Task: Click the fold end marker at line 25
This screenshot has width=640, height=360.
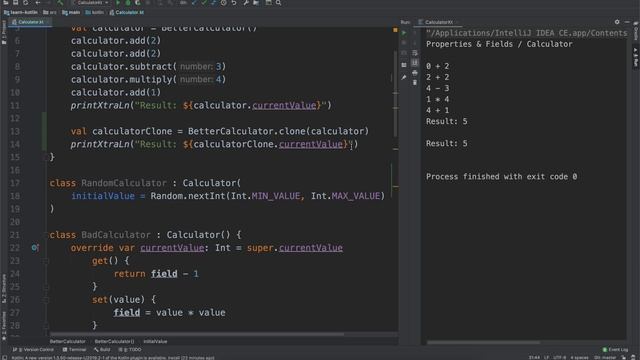Action: click(x=46, y=287)
